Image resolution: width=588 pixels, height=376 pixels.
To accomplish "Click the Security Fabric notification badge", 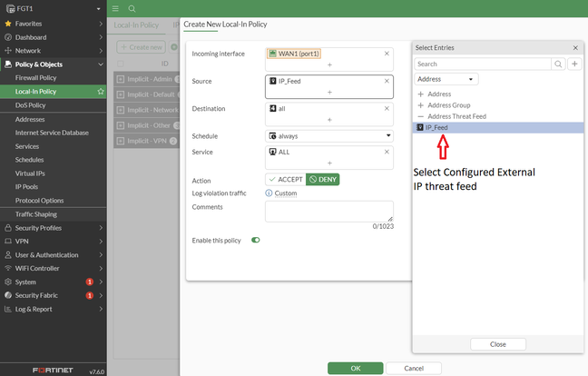I will (90, 295).
